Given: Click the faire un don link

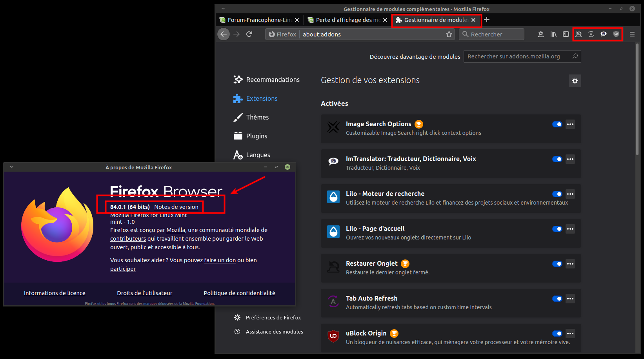Looking at the screenshot, I should 220,260.
